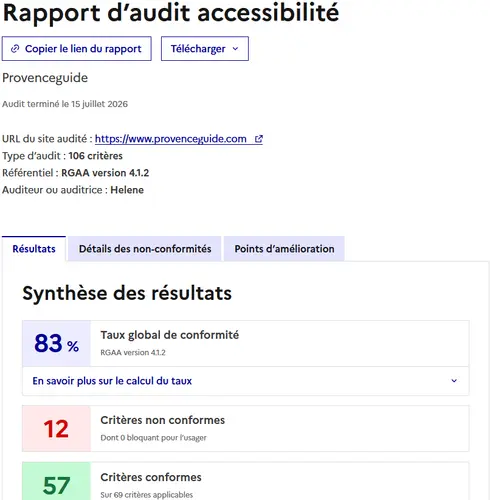Click the Provenceguide site name

(45, 78)
